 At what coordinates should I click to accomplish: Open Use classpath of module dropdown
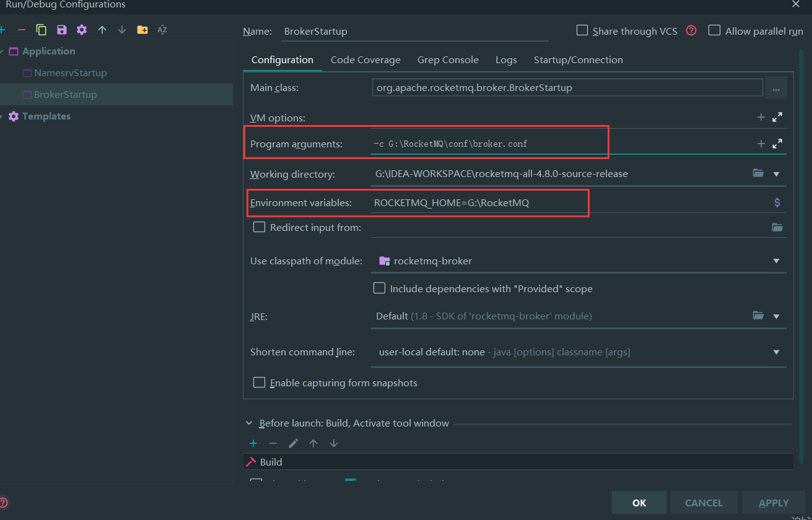(x=777, y=261)
